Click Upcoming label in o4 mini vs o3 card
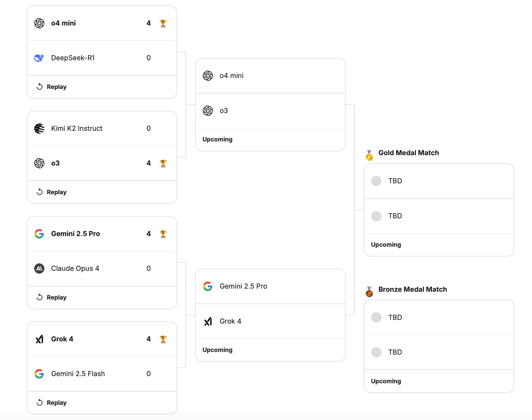 pyautogui.click(x=218, y=139)
